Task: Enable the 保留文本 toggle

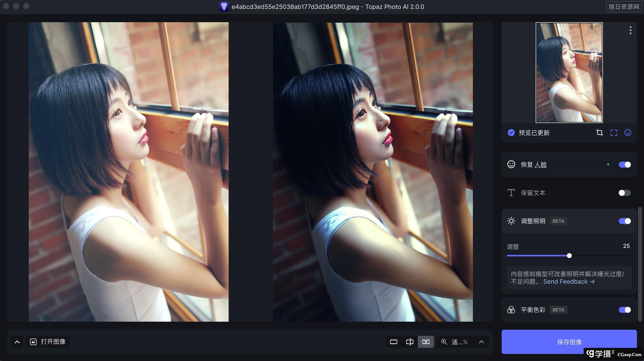Action: (625, 193)
